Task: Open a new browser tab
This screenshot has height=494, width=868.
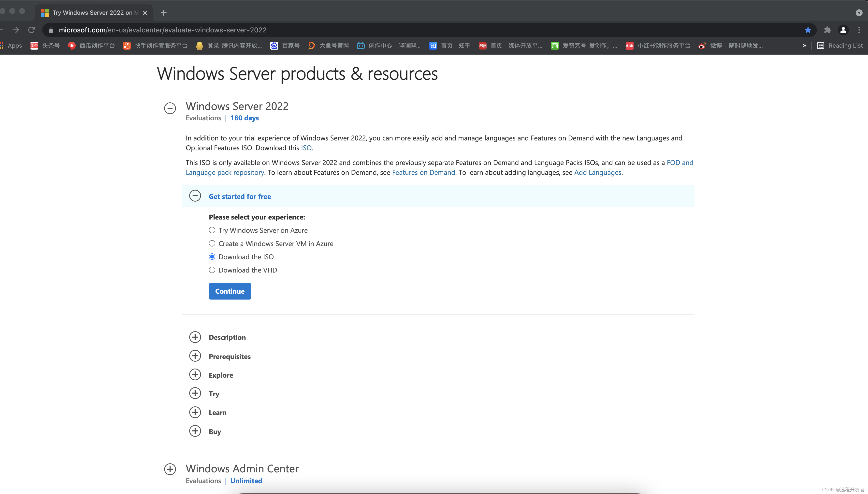Action: coord(164,13)
